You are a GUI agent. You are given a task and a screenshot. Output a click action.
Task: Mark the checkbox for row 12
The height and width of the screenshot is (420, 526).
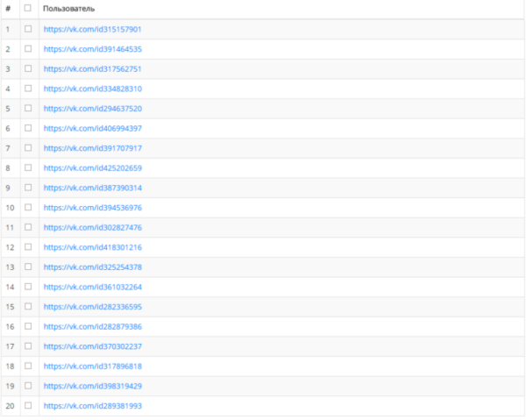(x=28, y=247)
